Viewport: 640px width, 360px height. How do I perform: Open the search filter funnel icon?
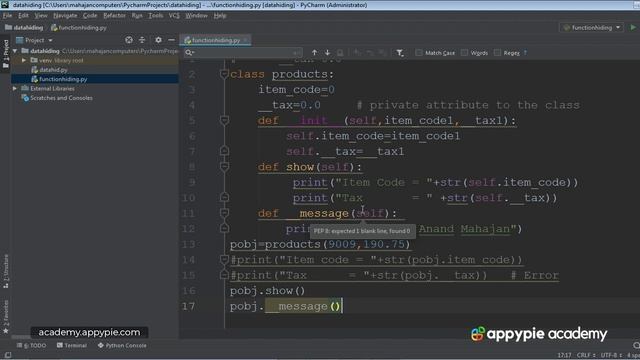(400, 53)
